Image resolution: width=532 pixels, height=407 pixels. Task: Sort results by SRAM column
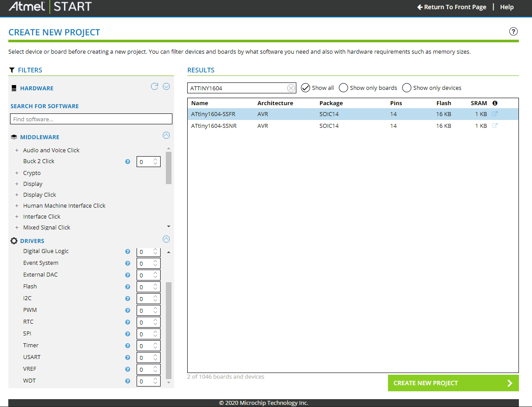click(479, 103)
